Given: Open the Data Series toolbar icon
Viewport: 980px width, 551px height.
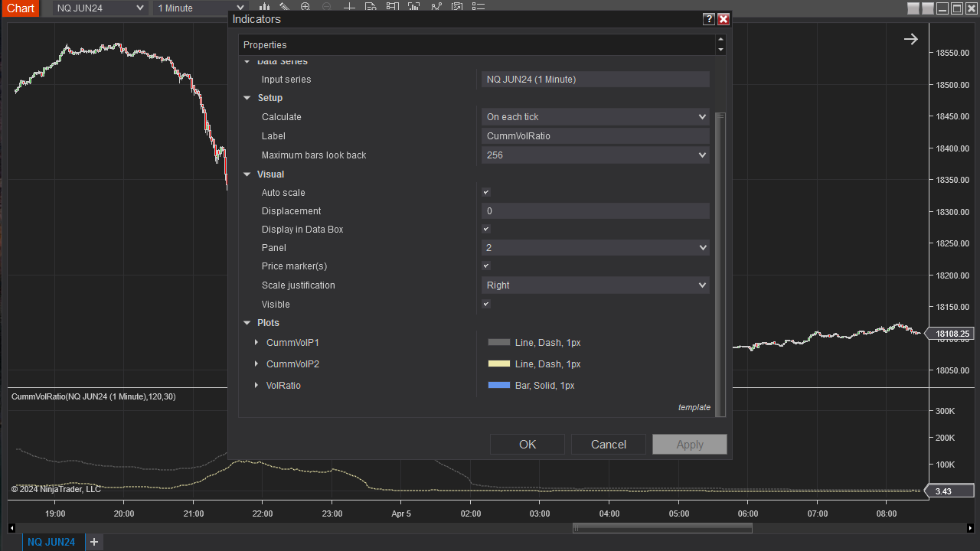Looking at the screenshot, I should (x=413, y=7).
